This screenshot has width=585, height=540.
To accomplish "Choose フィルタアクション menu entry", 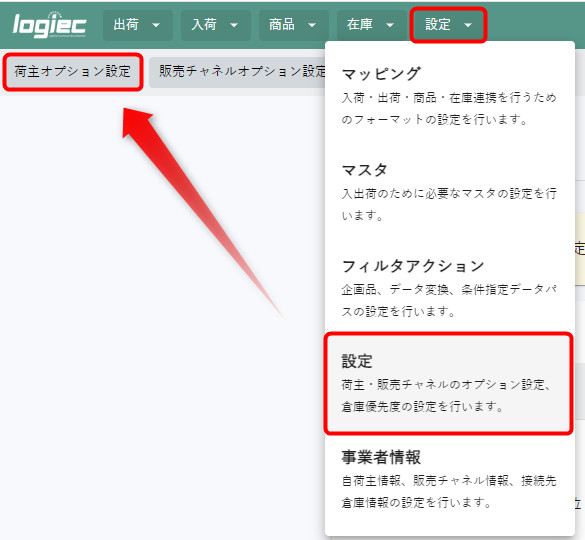I will tap(450, 288).
